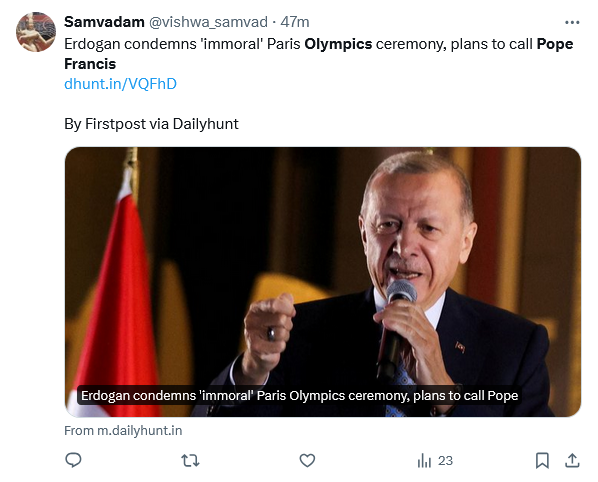View analytics bar chart icon
The height and width of the screenshot is (482, 598).
pyautogui.click(x=424, y=460)
